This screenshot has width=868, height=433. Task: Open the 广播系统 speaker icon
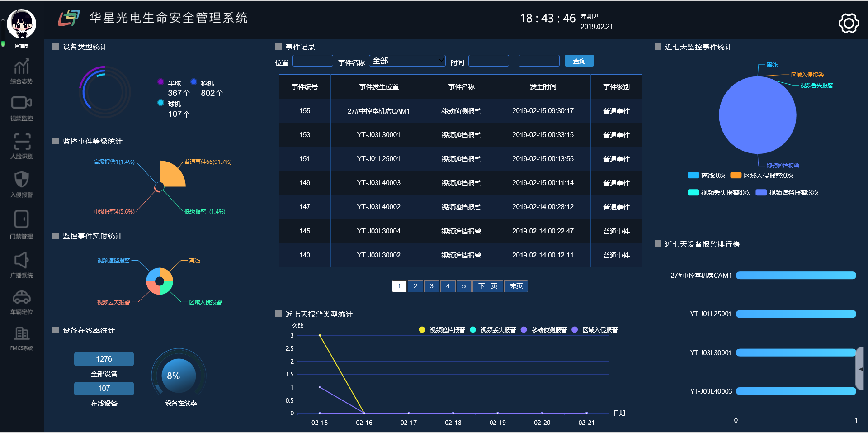click(x=21, y=260)
